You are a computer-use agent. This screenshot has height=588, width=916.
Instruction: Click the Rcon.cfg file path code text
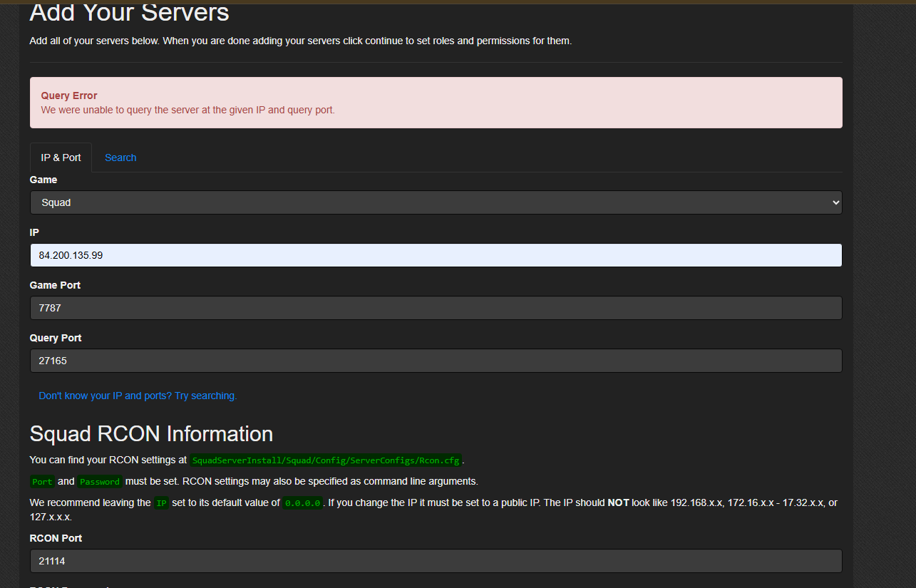click(x=326, y=460)
